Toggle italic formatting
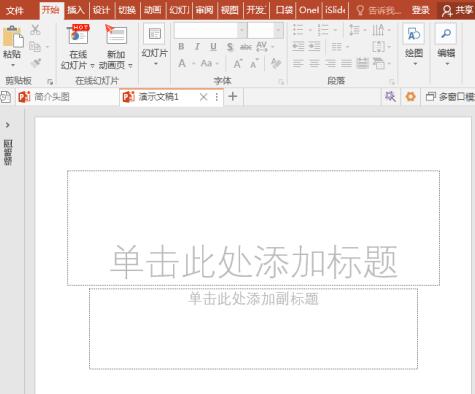This screenshot has height=394, width=475. coord(197,46)
